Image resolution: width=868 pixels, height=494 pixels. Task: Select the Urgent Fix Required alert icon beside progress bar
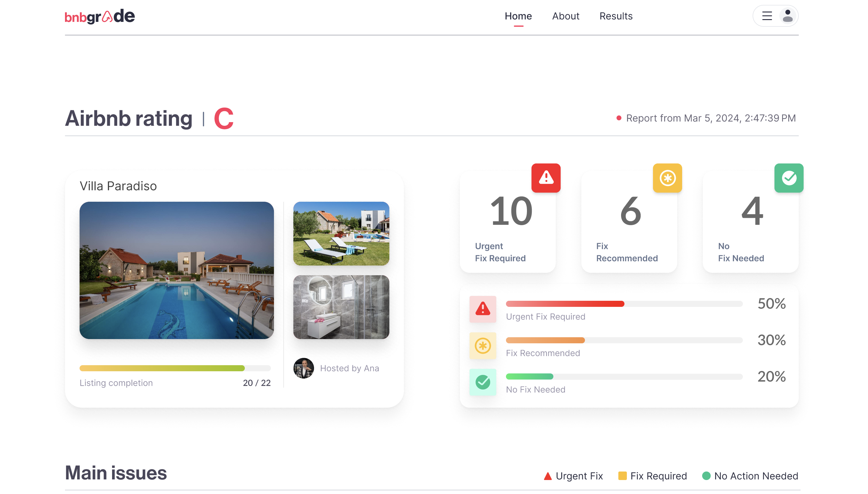pyautogui.click(x=483, y=309)
